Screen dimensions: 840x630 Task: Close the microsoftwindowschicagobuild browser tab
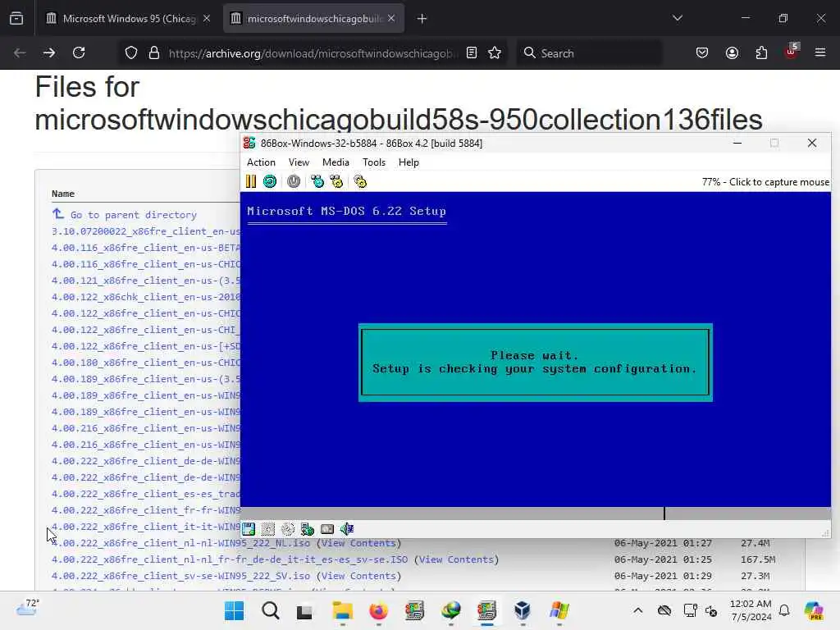[x=391, y=18]
